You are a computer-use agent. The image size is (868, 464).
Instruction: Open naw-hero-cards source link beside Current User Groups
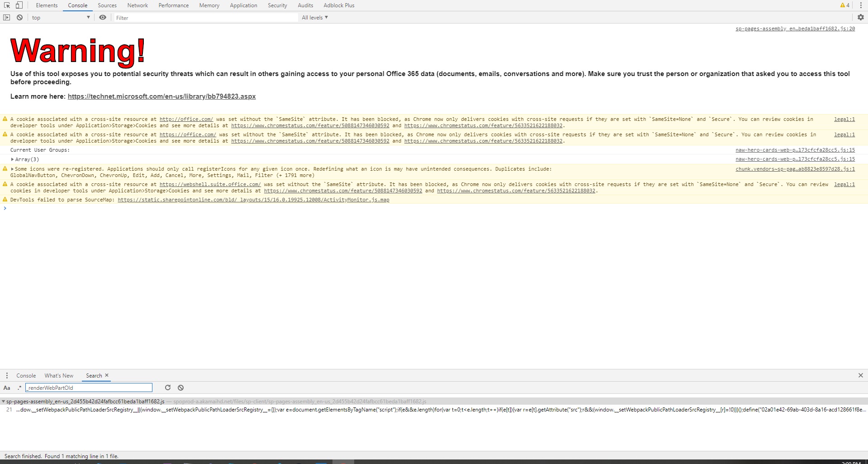795,150
